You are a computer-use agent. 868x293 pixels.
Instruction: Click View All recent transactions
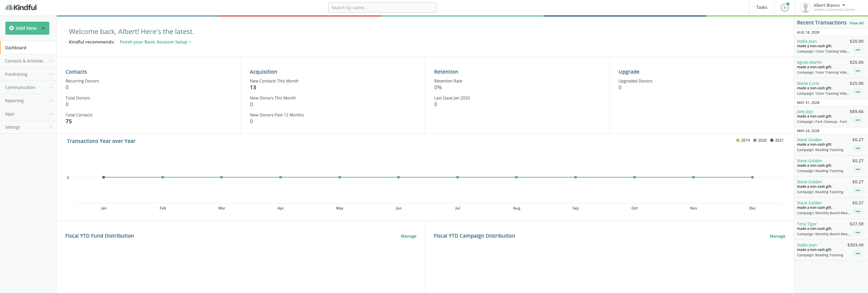coord(856,23)
